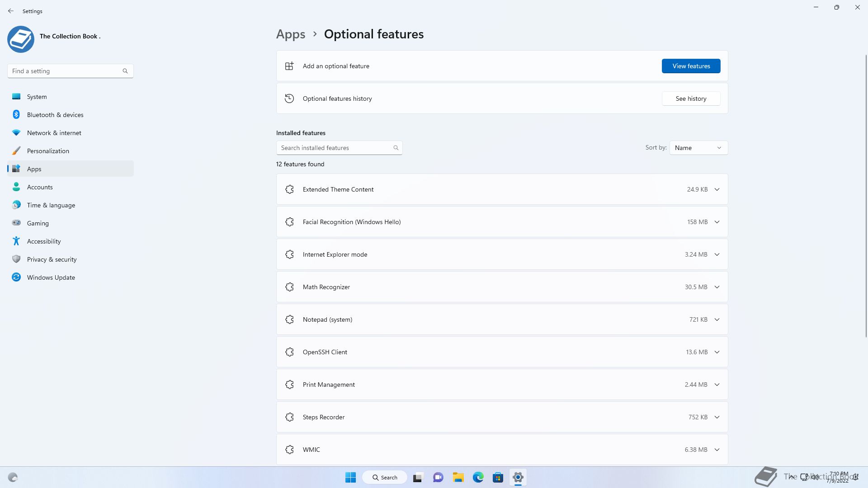
Task: Expand the WMIC feature entry
Action: (717, 450)
